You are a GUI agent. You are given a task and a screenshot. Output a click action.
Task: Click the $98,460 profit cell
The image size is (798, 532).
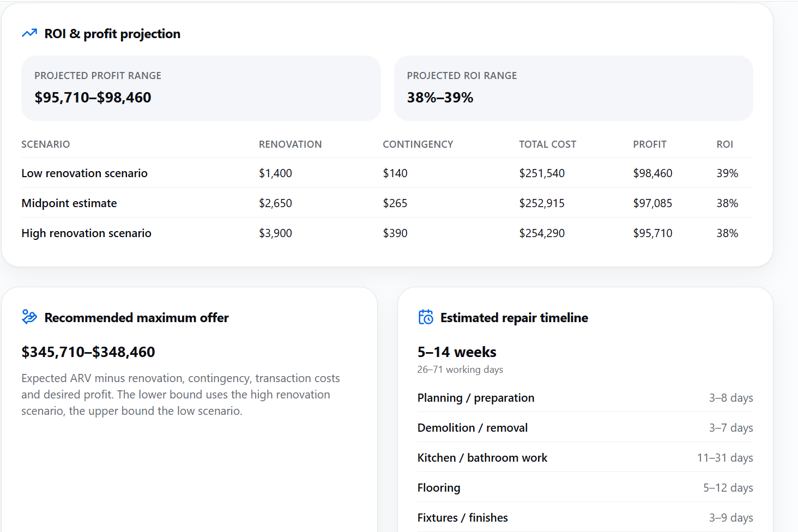coord(652,173)
